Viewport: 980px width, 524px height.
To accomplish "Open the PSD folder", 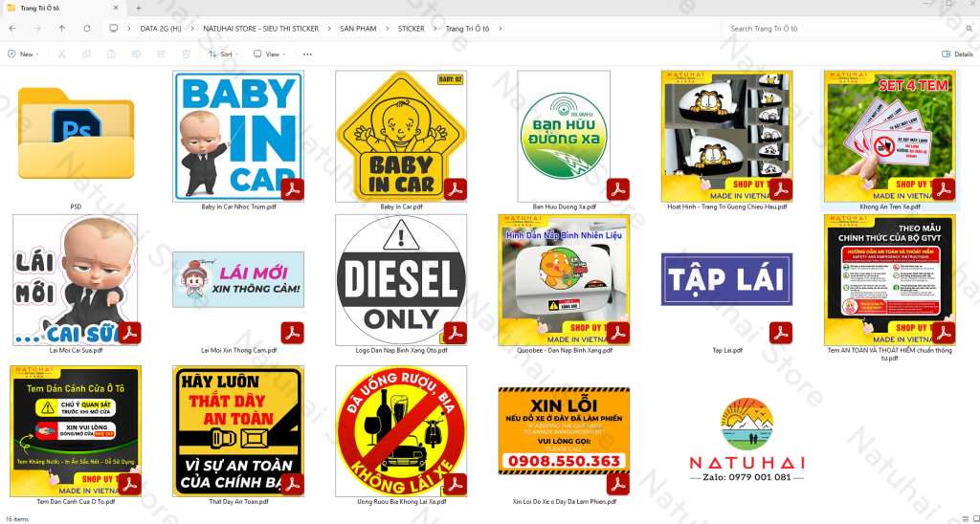I will (x=77, y=133).
